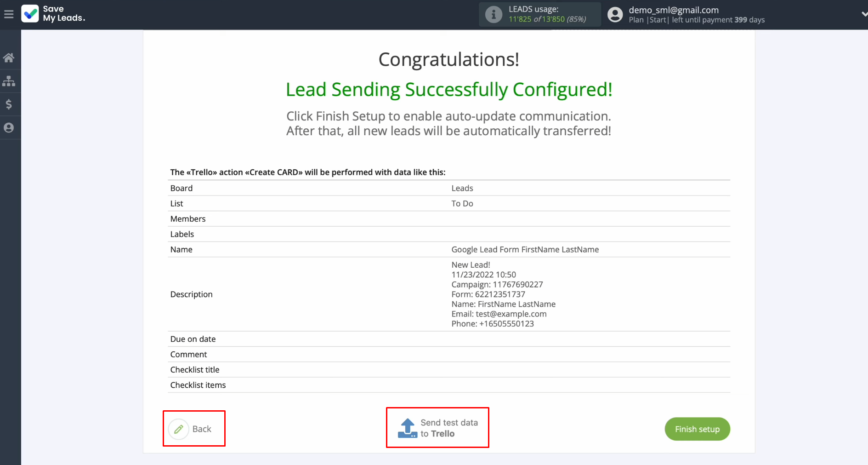The width and height of the screenshot is (868, 465).
Task: Click the List row label
Action: (x=176, y=203)
